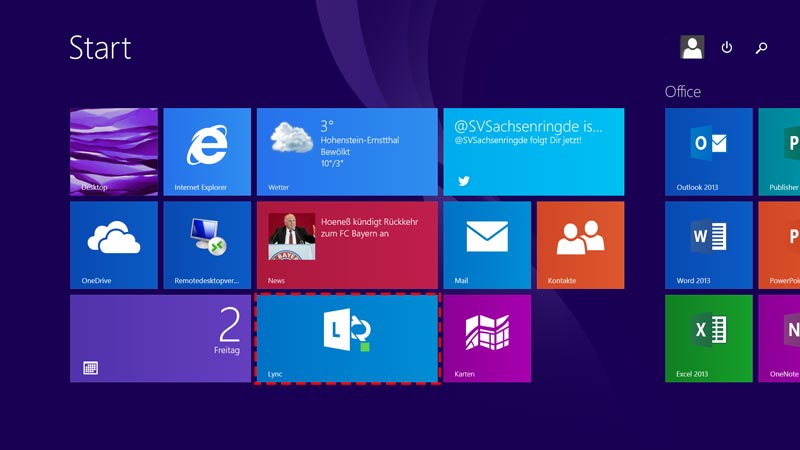Launch Excel 2013 tile
Image resolution: width=800 pixels, height=450 pixels.
pos(709,338)
